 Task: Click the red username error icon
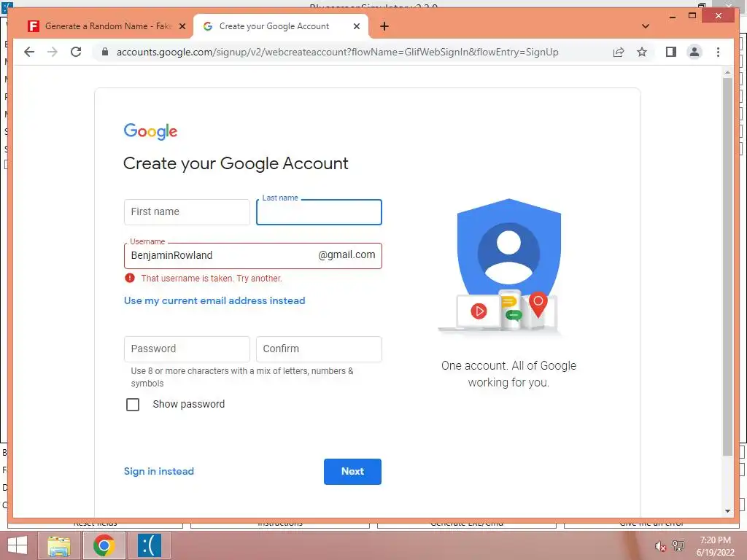click(x=130, y=278)
